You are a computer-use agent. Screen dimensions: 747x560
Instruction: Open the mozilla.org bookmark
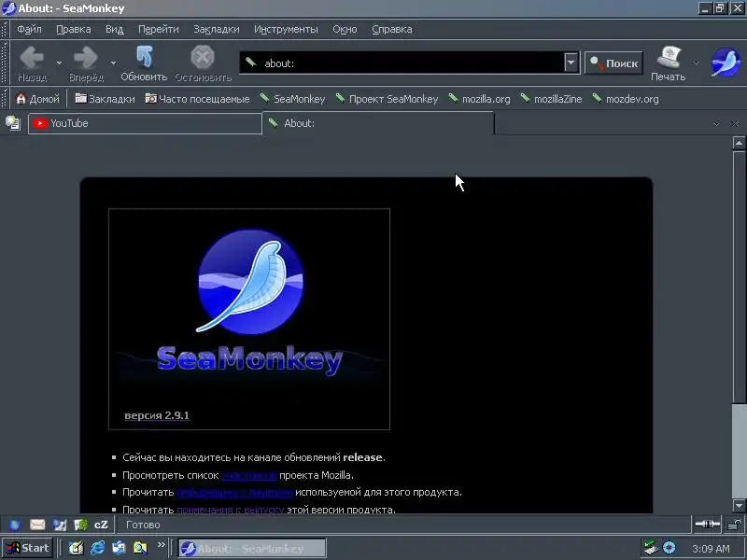pos(479,99)
